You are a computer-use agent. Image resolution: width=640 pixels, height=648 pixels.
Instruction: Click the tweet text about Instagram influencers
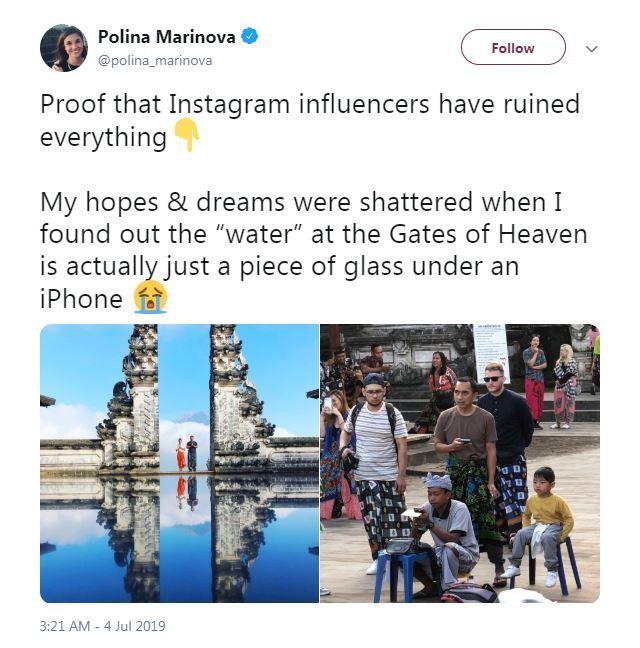point(310,120)
